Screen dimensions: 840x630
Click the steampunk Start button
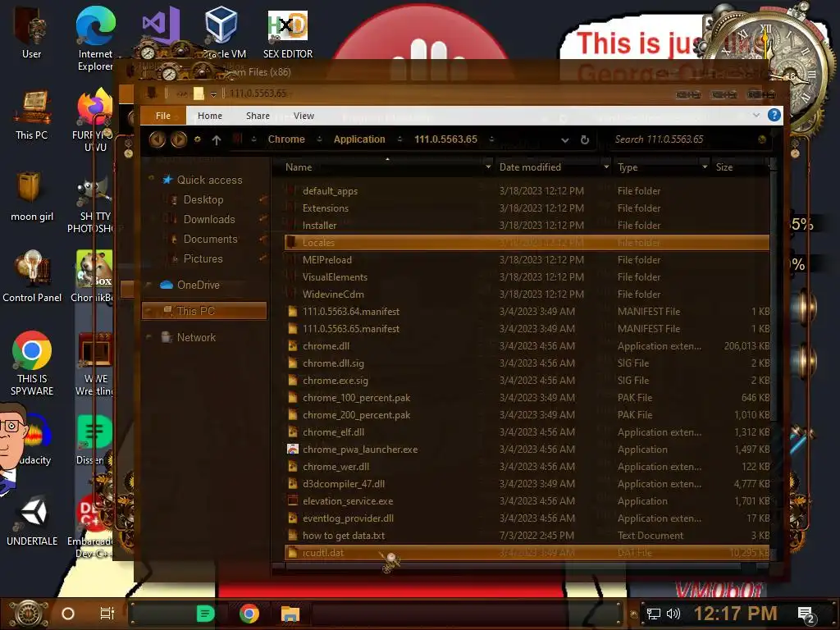30,614
